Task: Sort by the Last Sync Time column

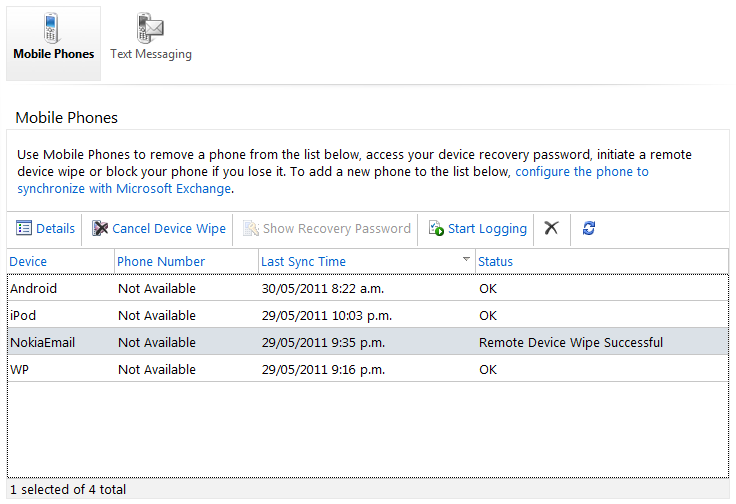Action: click(x=303, y=261)
